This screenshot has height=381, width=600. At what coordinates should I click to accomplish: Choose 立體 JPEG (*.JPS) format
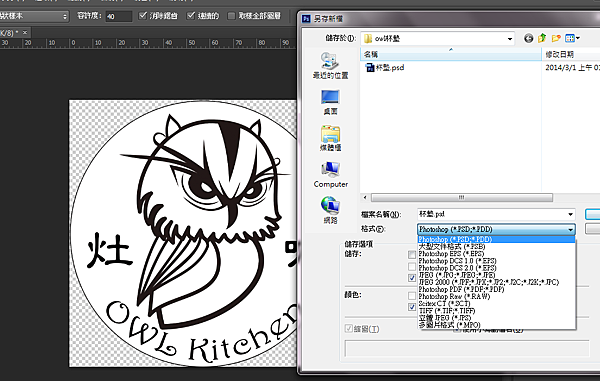496,318
